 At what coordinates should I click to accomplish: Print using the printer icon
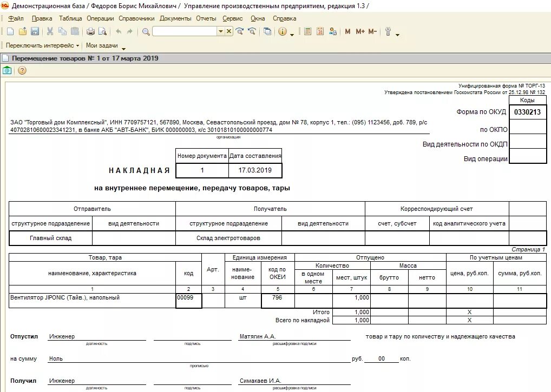point(91,31)
